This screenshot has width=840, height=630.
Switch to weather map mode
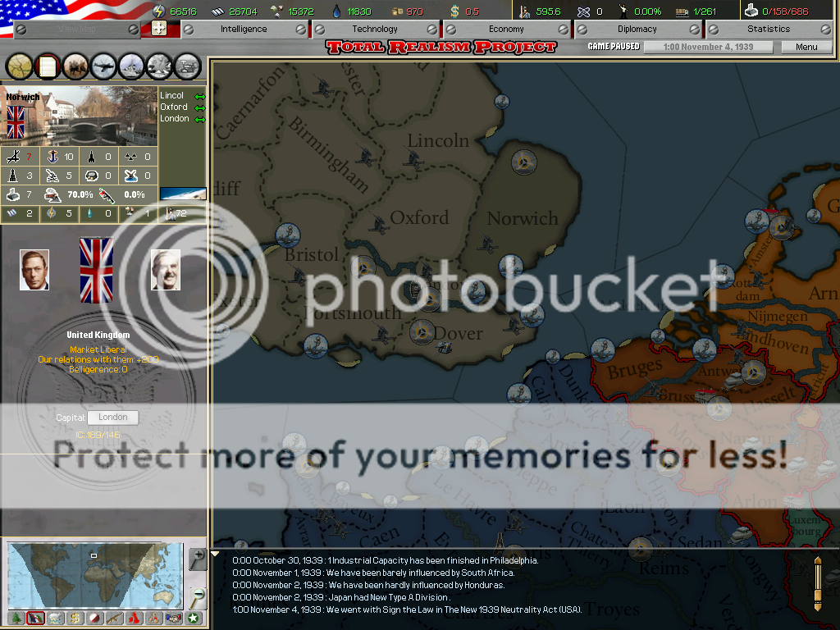coord(56,619)
